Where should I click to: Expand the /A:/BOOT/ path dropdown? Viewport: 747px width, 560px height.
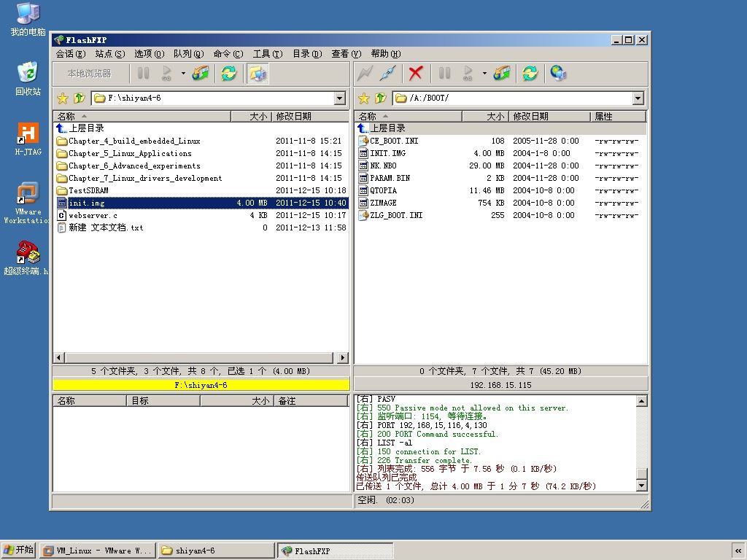coord(638,98)
